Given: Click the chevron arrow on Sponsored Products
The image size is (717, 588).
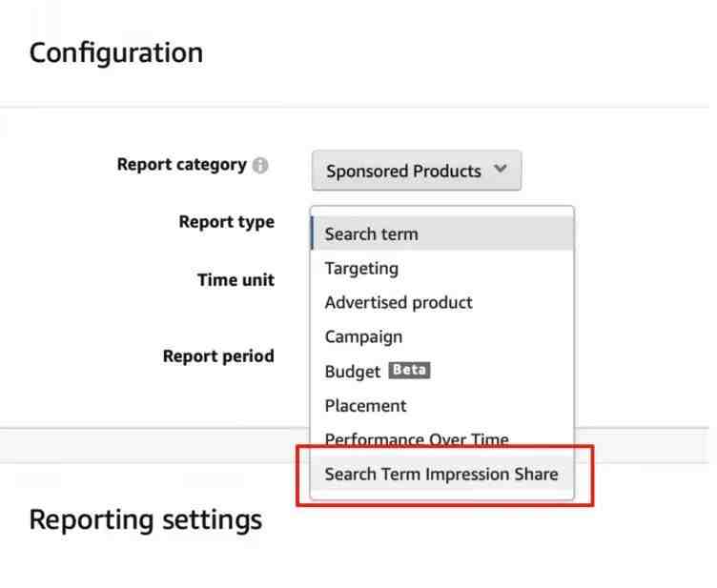Looking at the screenshot, I should pyautogui.click(x=501, y=170).
